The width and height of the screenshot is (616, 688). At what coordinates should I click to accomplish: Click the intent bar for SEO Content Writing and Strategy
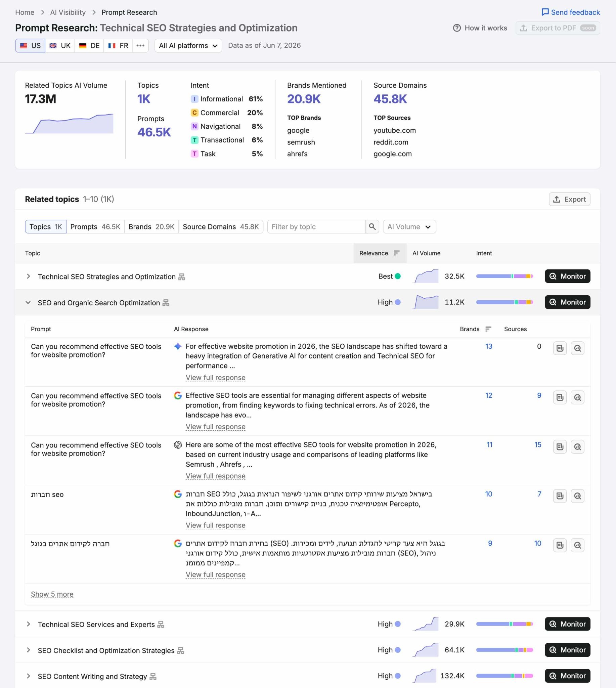click(x=504, y=676)
